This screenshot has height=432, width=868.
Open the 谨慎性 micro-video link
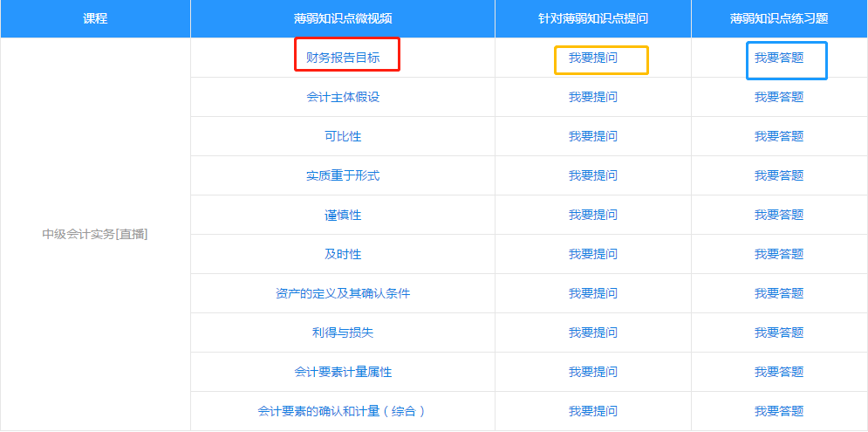[343, 215]
